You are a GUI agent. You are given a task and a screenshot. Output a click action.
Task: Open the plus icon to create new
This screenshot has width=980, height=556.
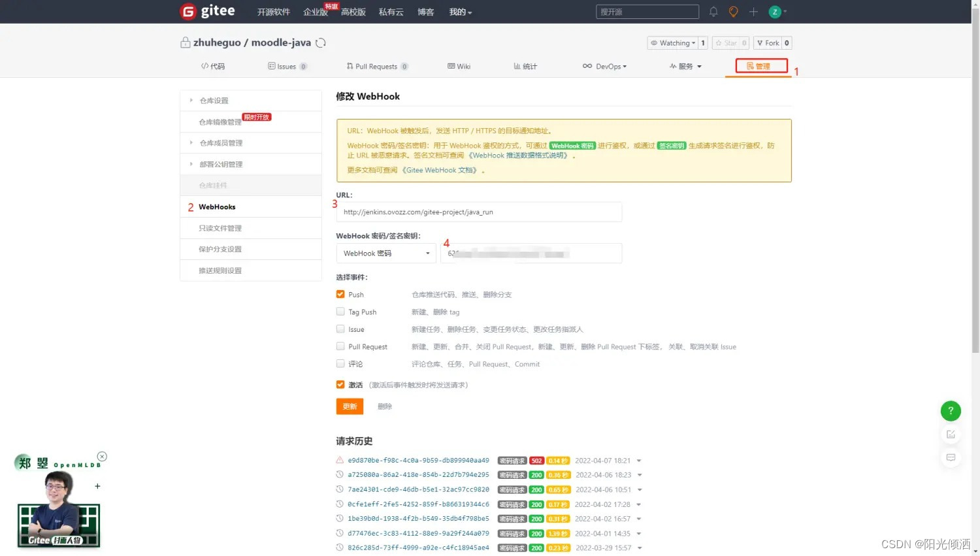coord(753,11)
